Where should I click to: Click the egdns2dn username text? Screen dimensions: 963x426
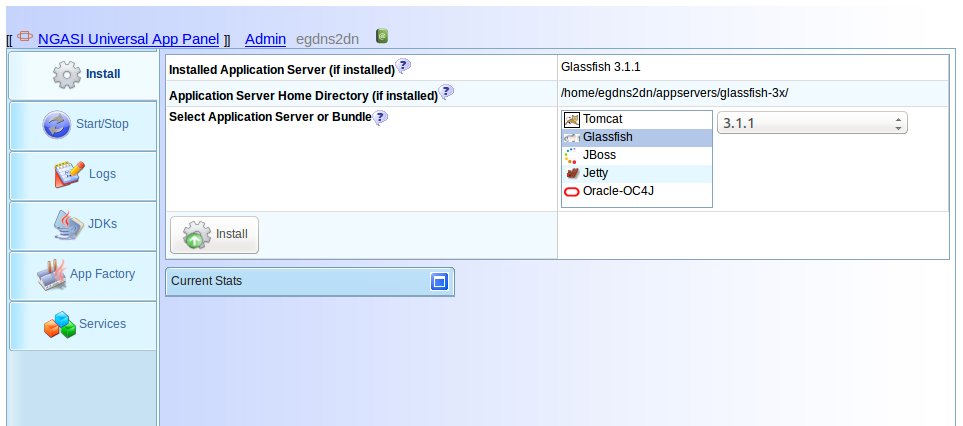(x=327, y=39)
